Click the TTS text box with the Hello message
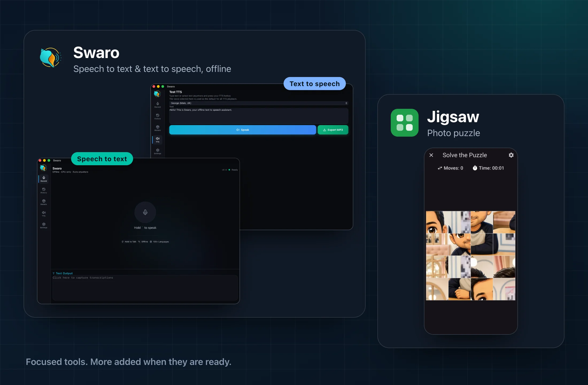 [259, 116]
